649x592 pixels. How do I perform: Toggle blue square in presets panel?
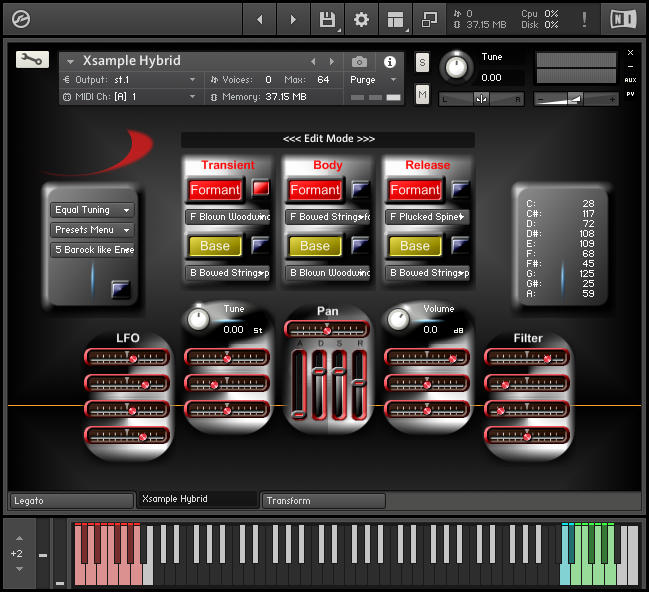[x=121, y=289]
